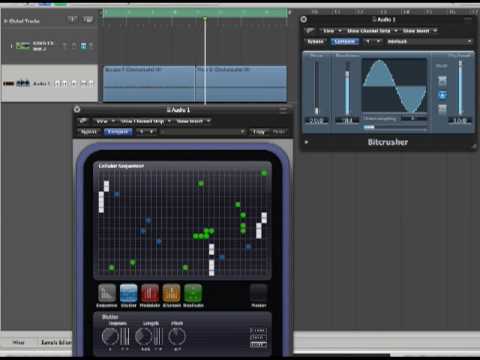Select the red Modulator effect icon
This screenshot has height=360, width=480.
tap(150, 293)
